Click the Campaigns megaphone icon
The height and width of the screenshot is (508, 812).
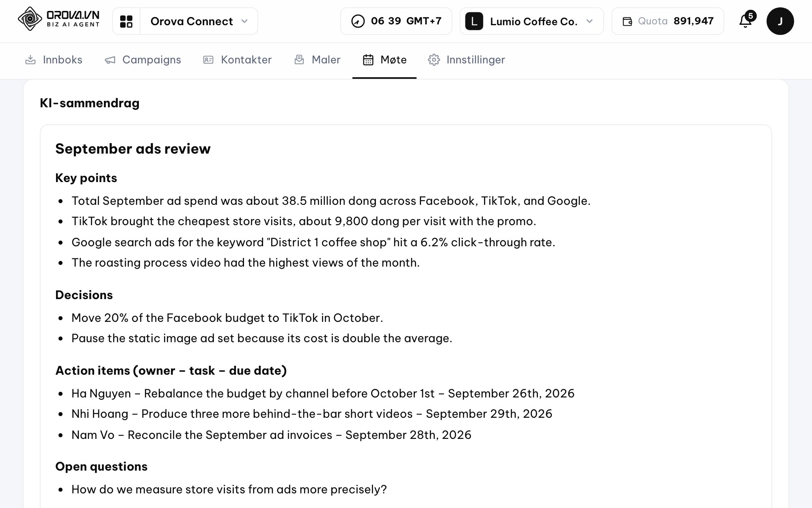110,60
